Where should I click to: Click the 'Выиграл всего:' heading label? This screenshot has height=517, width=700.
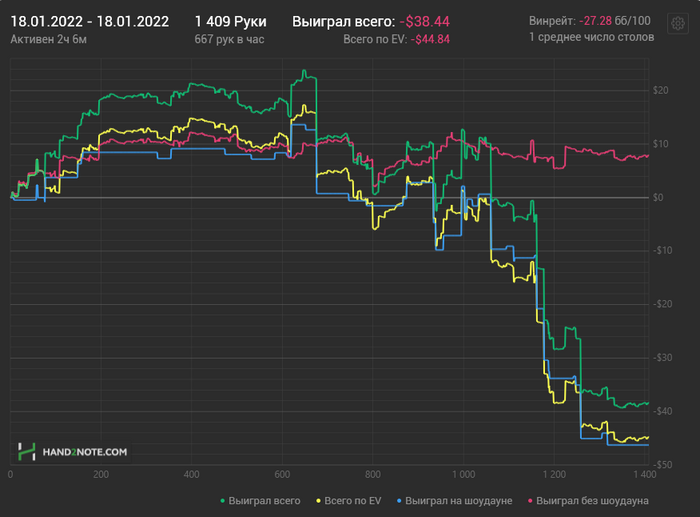click(x=344, y=21)
